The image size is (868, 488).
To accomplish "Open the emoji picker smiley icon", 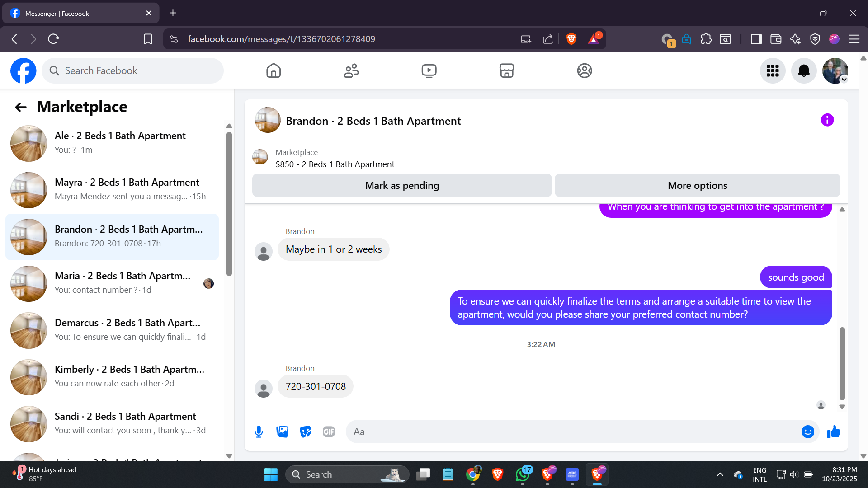I will 807,432.
